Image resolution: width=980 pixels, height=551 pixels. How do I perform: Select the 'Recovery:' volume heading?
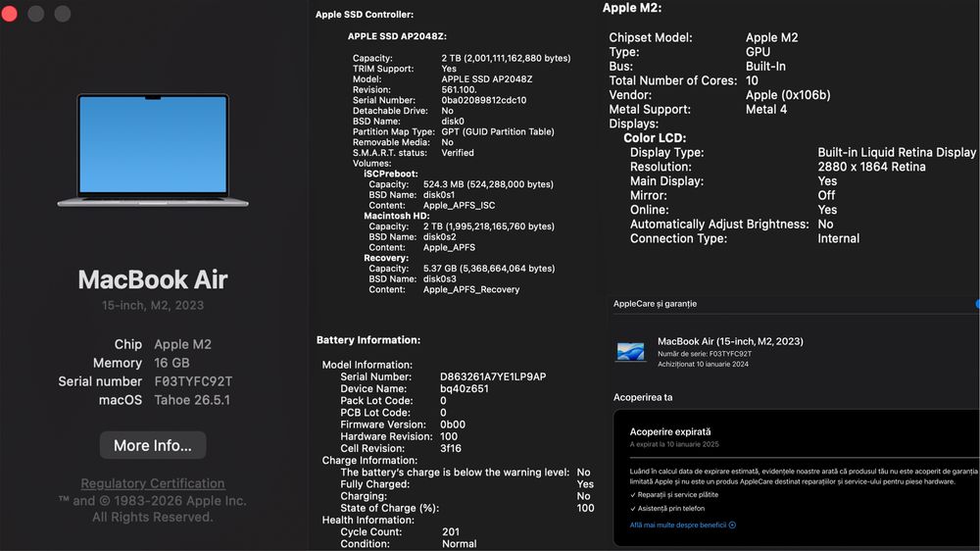click(x=385, y=258)
